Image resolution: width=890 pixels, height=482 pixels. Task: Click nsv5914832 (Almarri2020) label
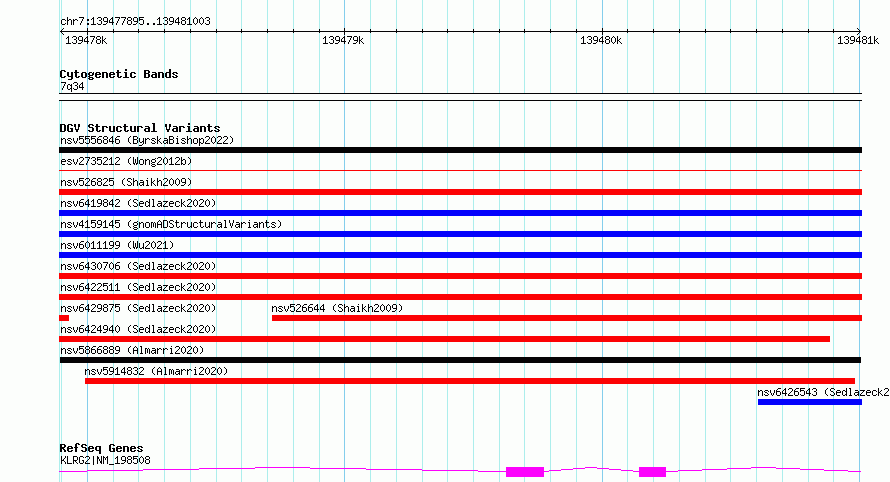click(156, 371)
